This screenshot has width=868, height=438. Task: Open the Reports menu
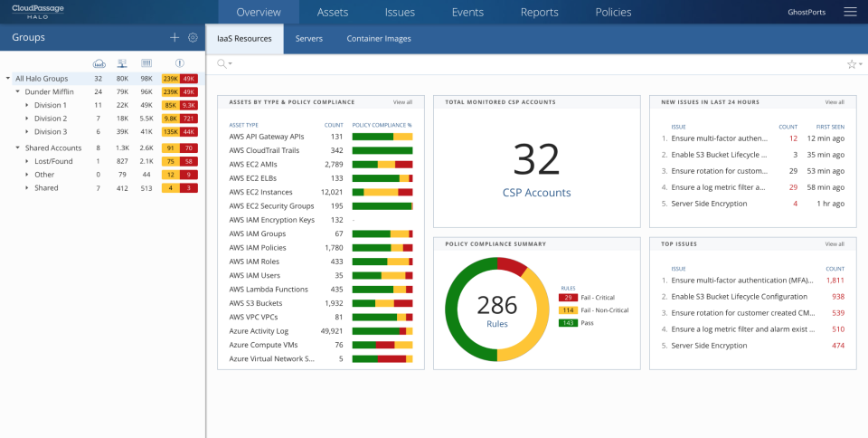(x=539, y=12)
